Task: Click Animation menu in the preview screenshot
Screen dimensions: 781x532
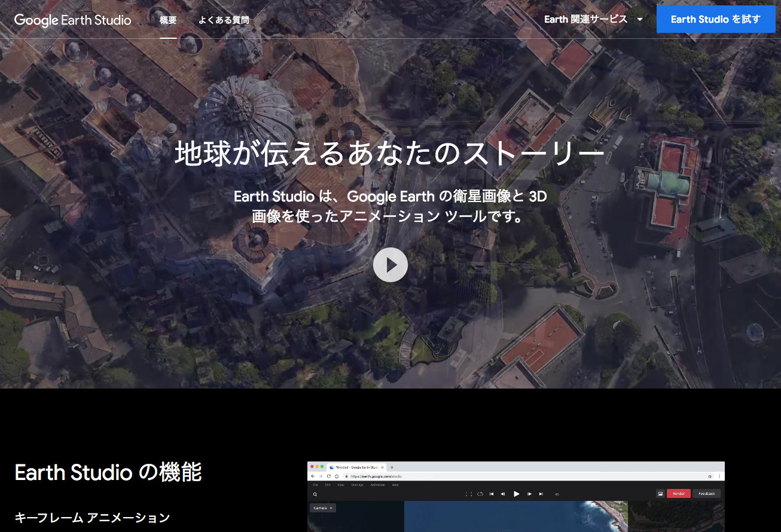Action: coord(378,485)
